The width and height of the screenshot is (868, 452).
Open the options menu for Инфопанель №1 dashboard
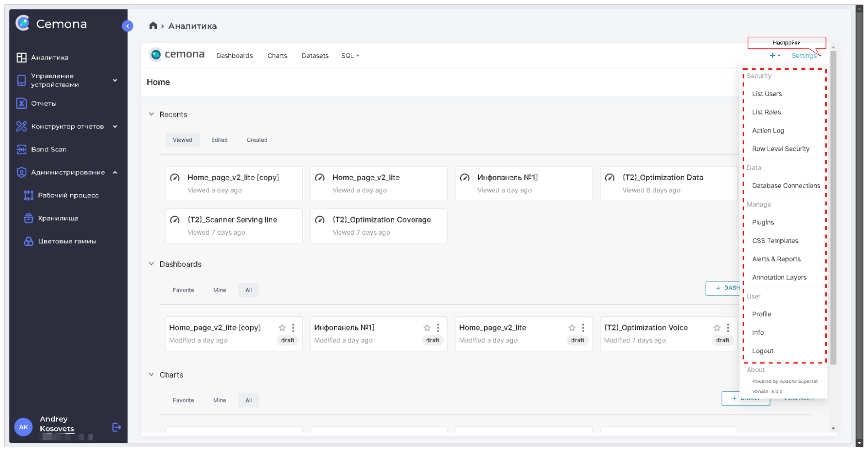(438, 328)
